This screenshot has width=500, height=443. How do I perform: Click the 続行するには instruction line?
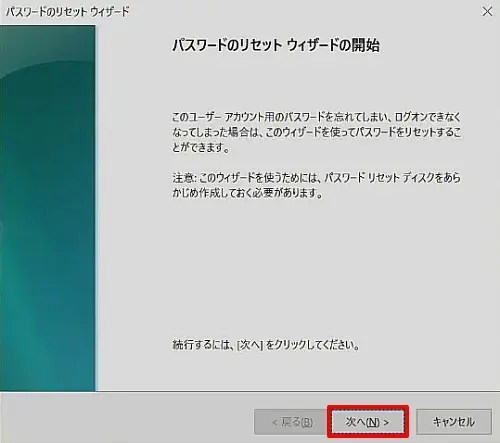[266, 345]
